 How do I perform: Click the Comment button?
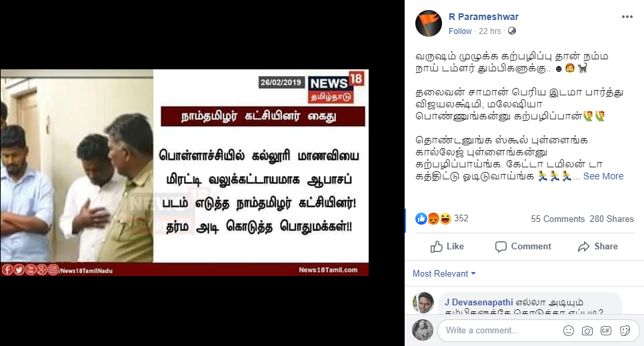click(x=523, y=246)
